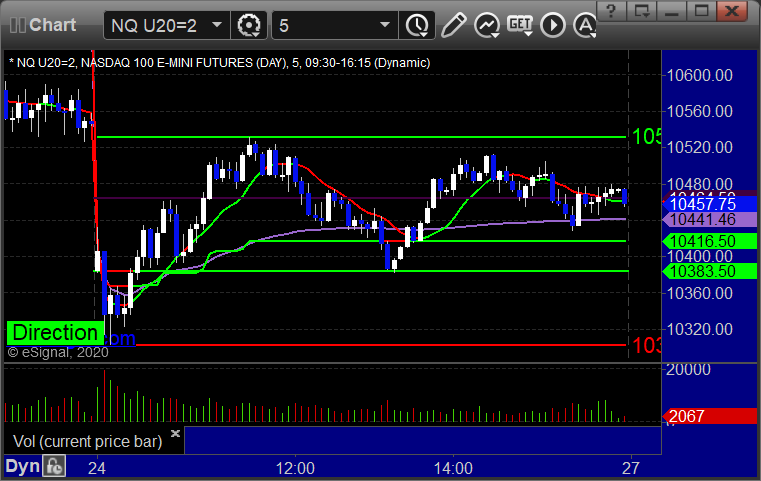Click the 10360.00 price axis label
The height and width of the screenshot is (481, 761).
pos(700,293)
